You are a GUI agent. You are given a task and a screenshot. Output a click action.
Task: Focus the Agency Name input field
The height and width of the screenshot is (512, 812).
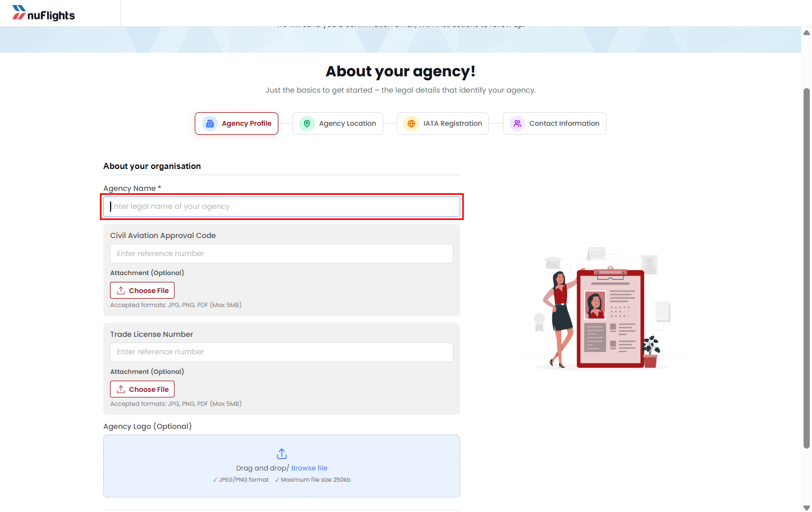(x=282, y=207)
